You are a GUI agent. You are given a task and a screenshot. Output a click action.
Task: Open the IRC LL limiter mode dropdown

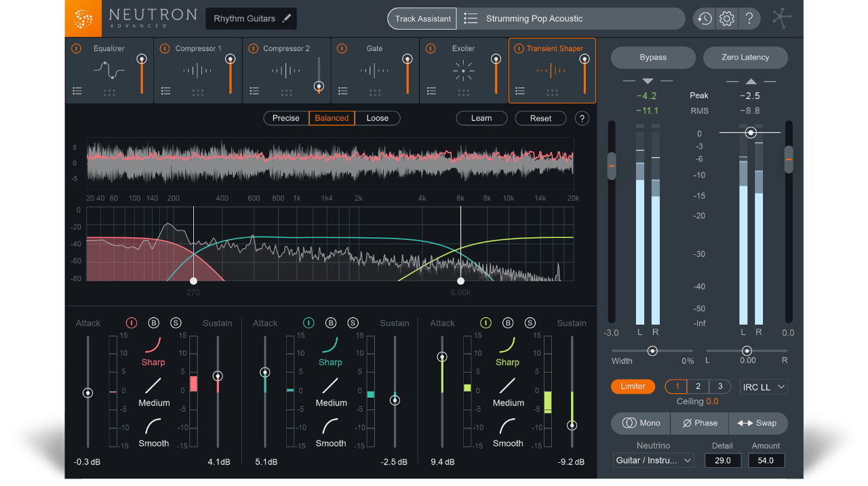point(764,386)
